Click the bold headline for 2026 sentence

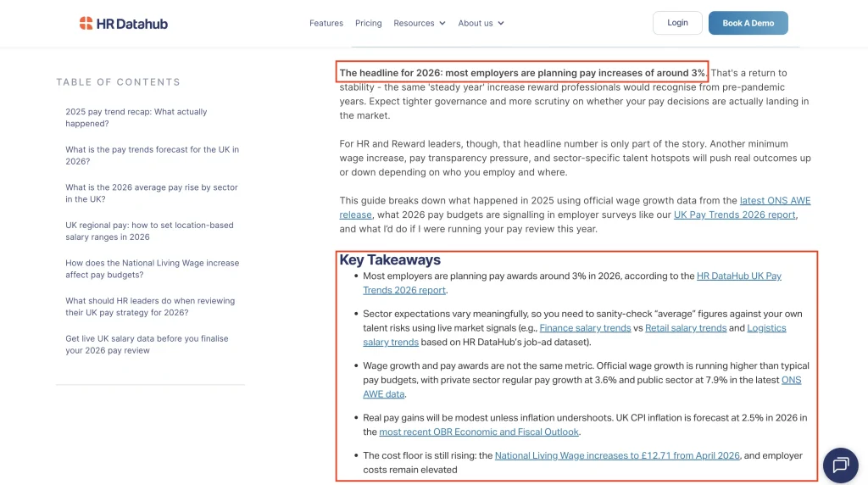[x=522, y=73]
